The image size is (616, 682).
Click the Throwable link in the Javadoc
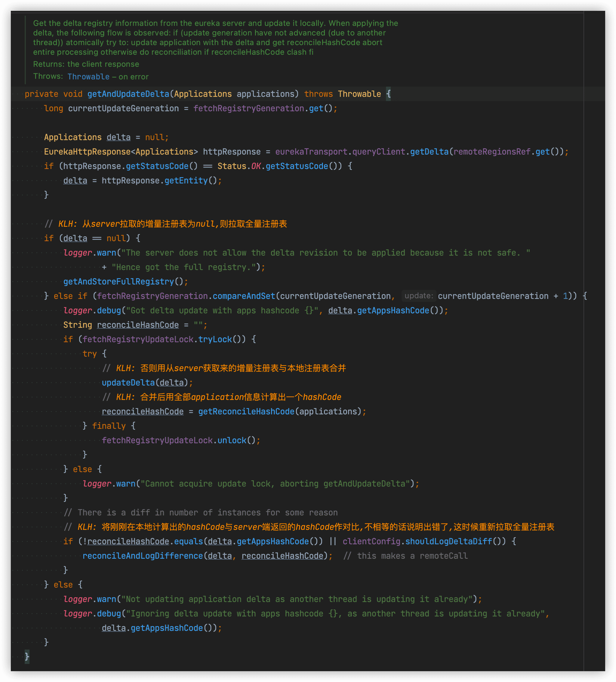point(88,76)
